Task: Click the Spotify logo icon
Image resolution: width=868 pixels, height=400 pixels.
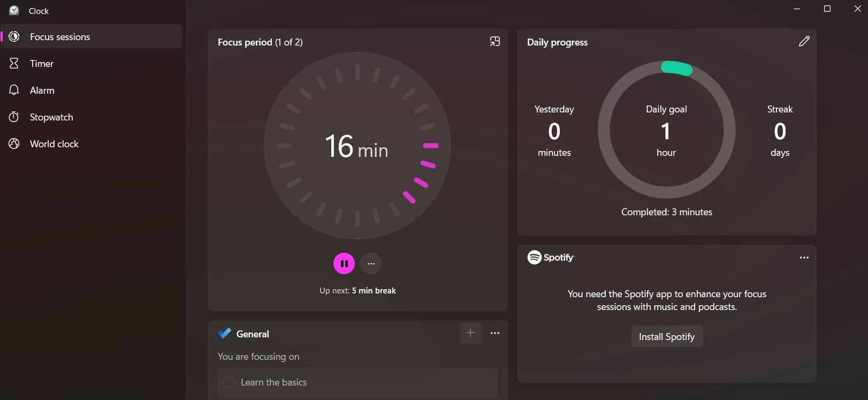Action: click(534, 258)
